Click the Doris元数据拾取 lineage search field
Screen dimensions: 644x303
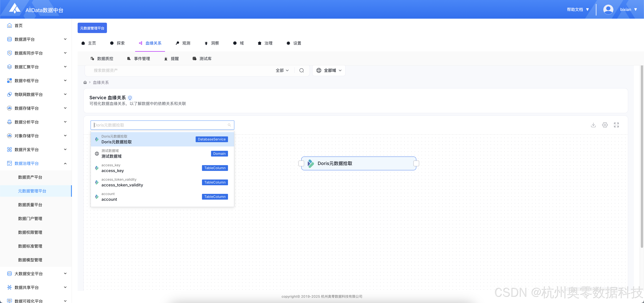click(160, 125)
